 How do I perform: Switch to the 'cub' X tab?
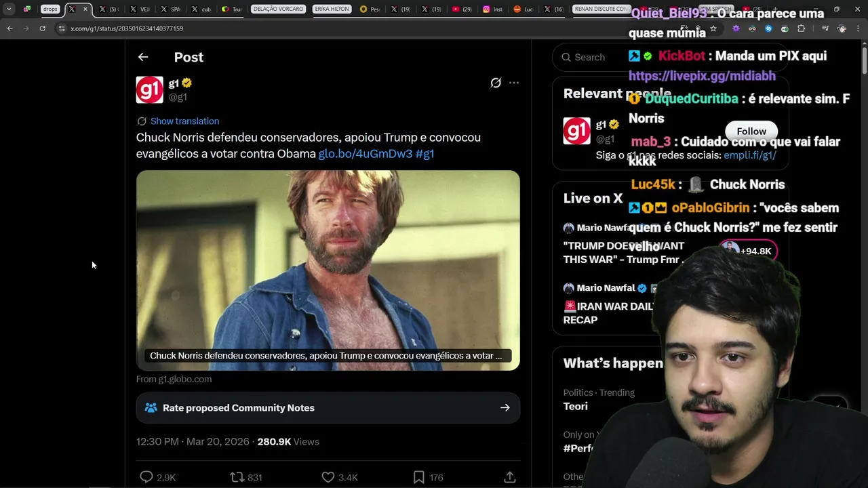200,9
